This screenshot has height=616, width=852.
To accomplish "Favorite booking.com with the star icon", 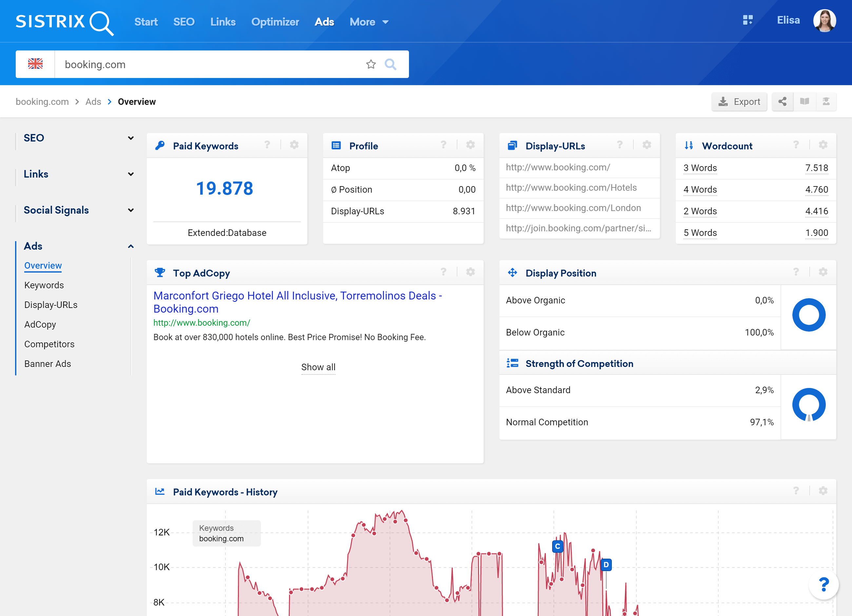I will pyautogui.click(x=371, y=64).
